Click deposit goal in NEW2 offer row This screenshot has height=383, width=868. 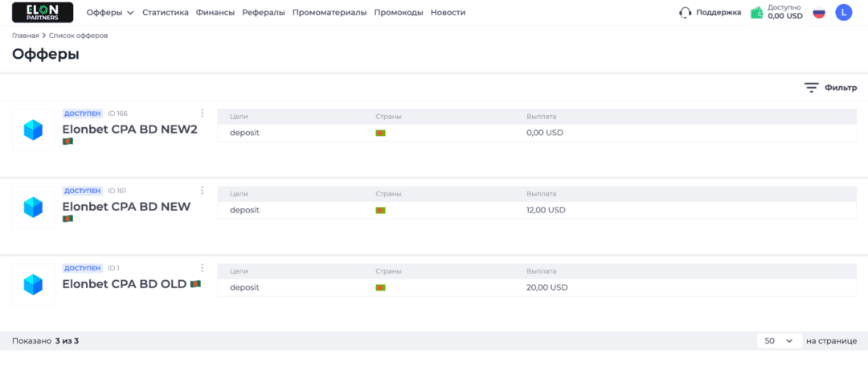(244, 133)
